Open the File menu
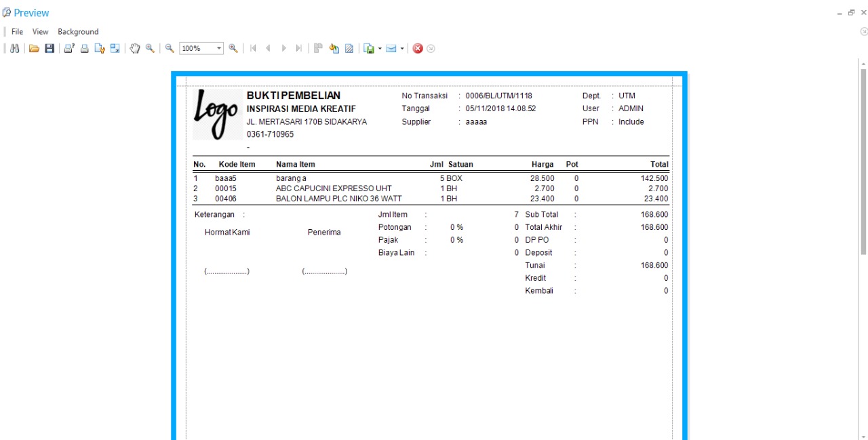The width and height of the screenshot is (868, 440). tap(17, 32)
